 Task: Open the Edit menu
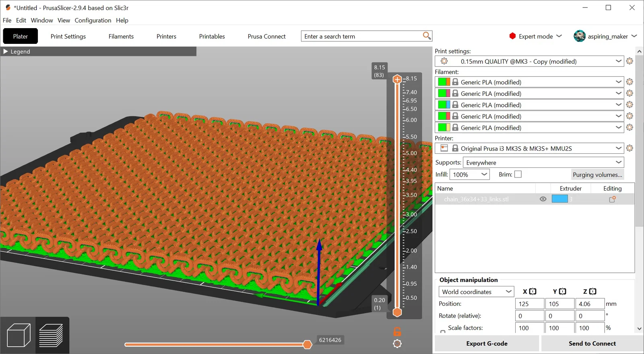(x=21, y=20)
